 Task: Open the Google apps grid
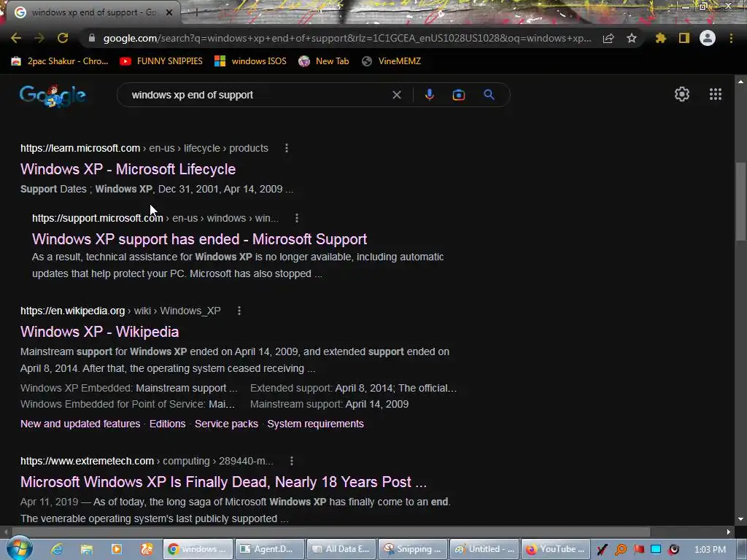716,94
